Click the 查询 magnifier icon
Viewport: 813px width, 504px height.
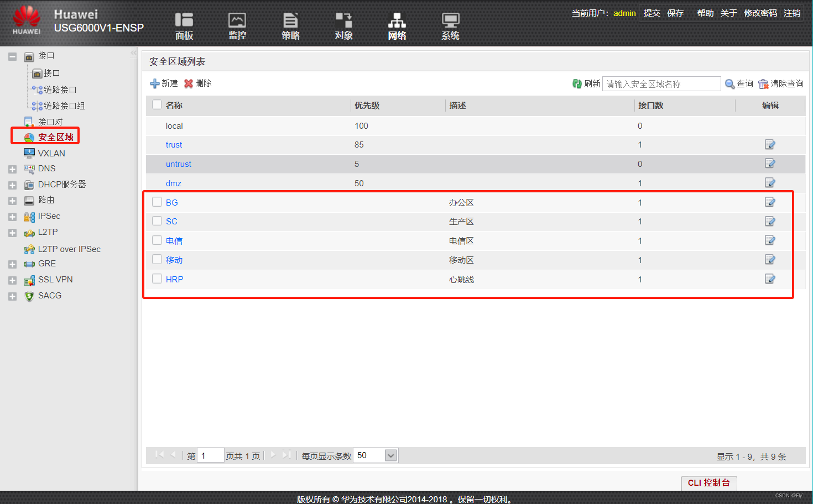(730, 84)
